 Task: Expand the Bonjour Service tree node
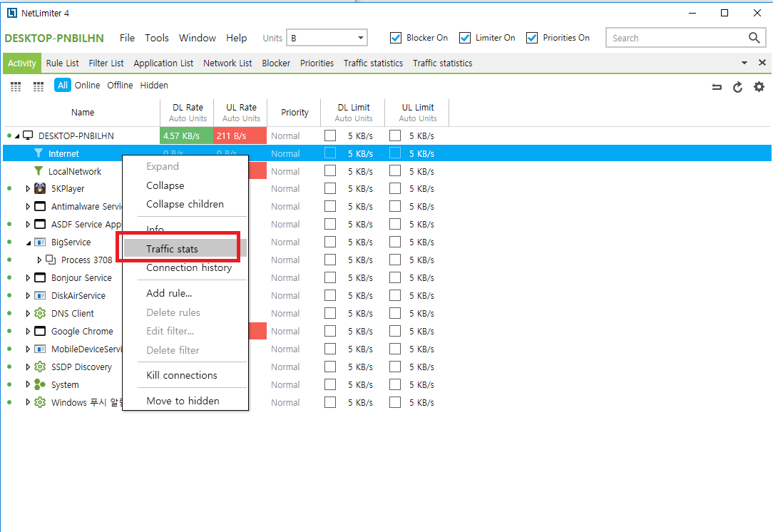click(28, 277)
